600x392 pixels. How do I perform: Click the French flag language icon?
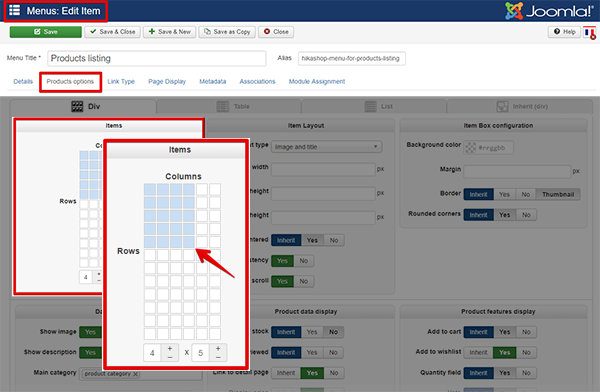589,32
